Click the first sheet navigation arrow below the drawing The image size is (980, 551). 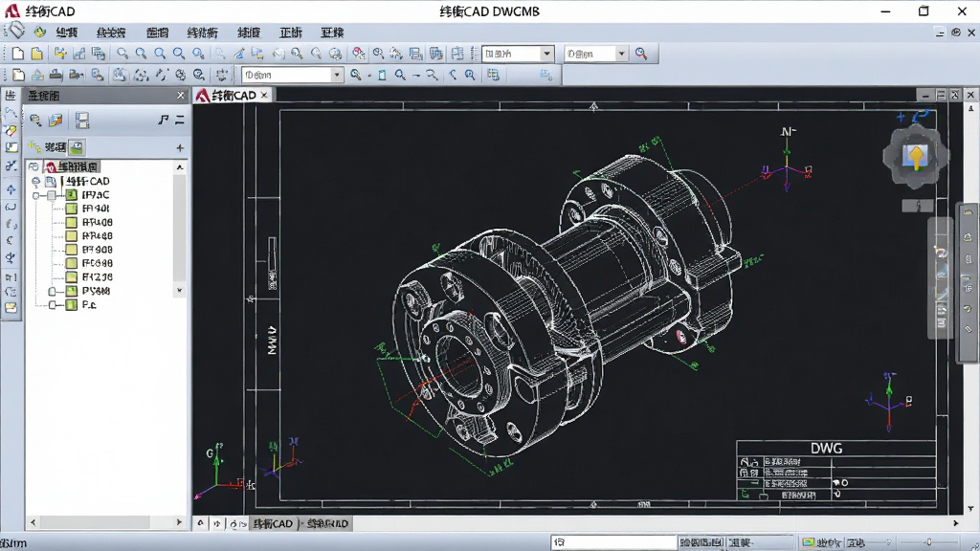[200, 523]
